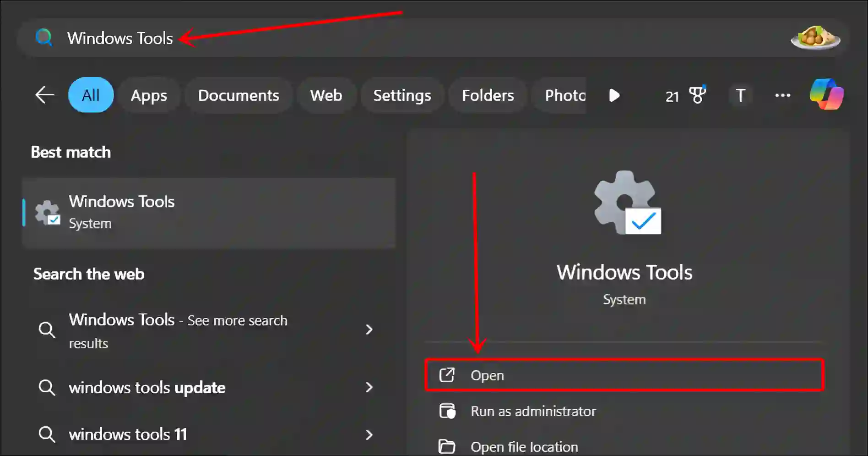Click the Search the web heading
Image resolution: width=868 pixels, height=456 pixels.
pos(89,274)
